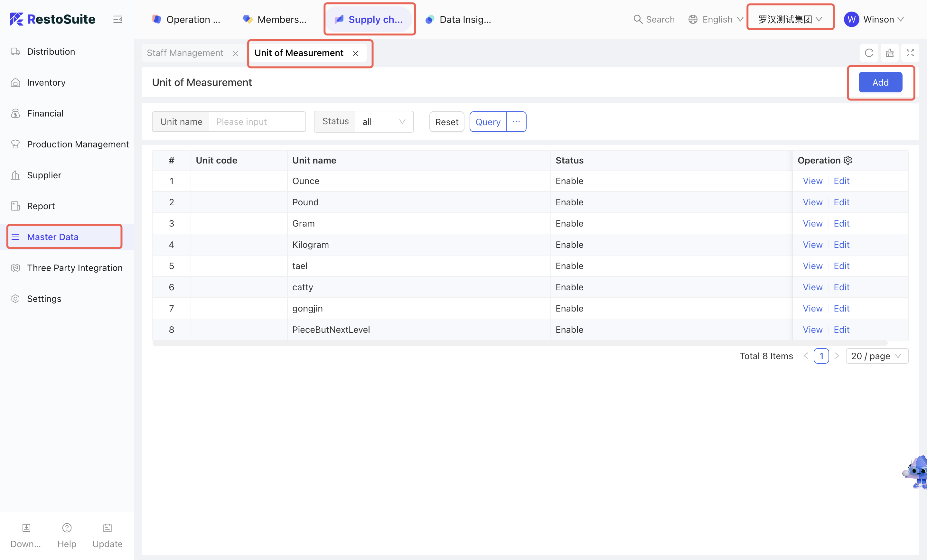Switch to the Staff Management tab
Image resolution: width=927 pixels, height=560 pixels.
pyautogui.click(x=185, y=53)
